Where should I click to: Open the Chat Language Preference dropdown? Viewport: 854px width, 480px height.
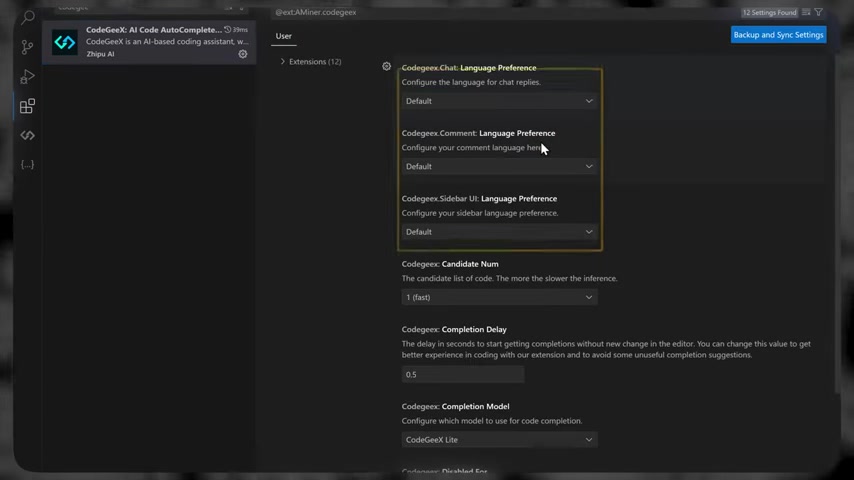499,101
